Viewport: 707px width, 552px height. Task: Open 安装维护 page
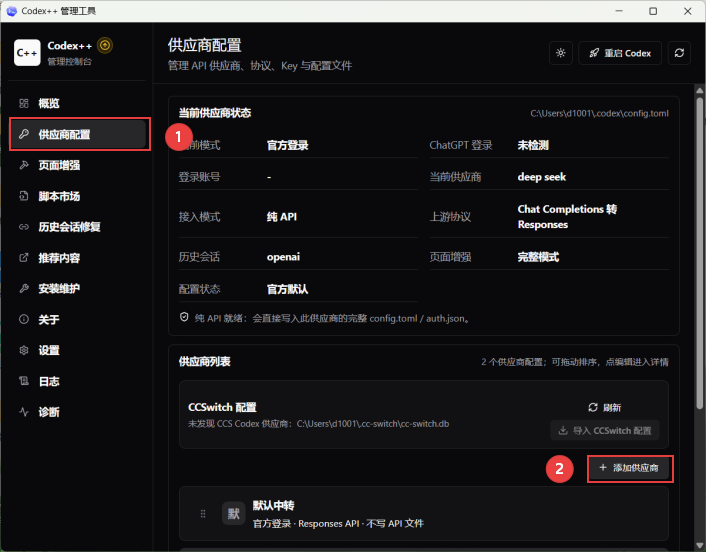point(78,289)
